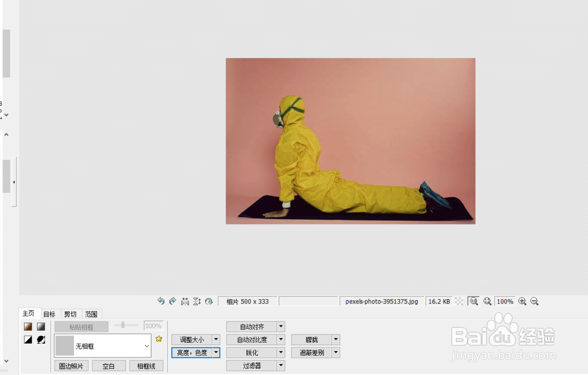
Task: Click the 调整大小 button
Action: click(x=192, y=339)
